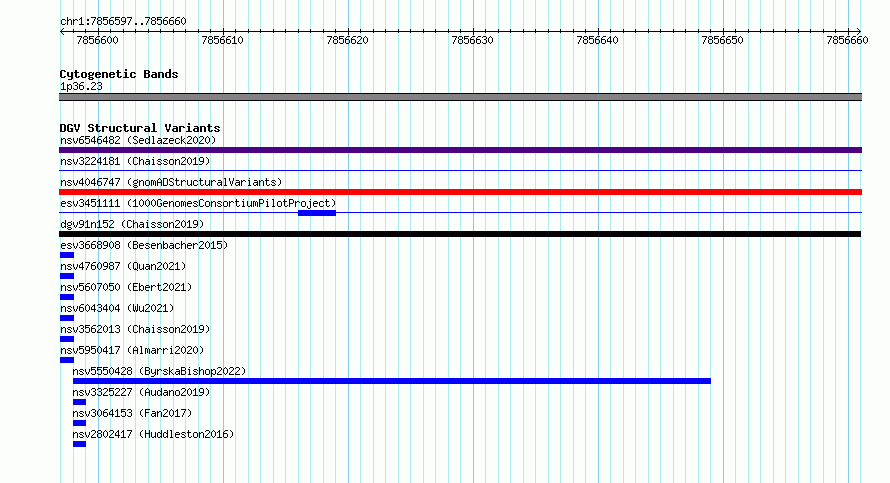
Task: Open nsv3325227 (Audano2019) label
Action: pyautogui.click(x=141, y=392)
